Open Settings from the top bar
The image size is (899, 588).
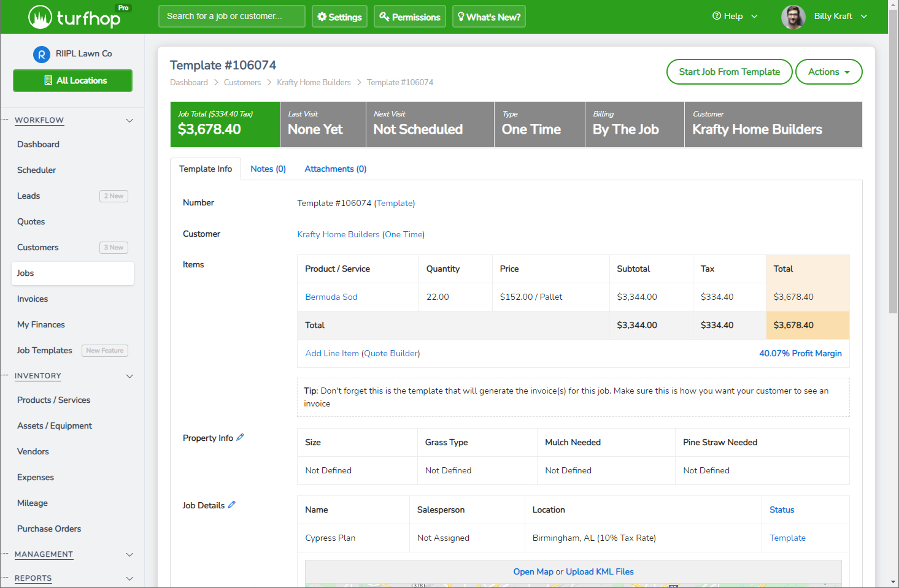pyautogui.click(x=339, y=17)
